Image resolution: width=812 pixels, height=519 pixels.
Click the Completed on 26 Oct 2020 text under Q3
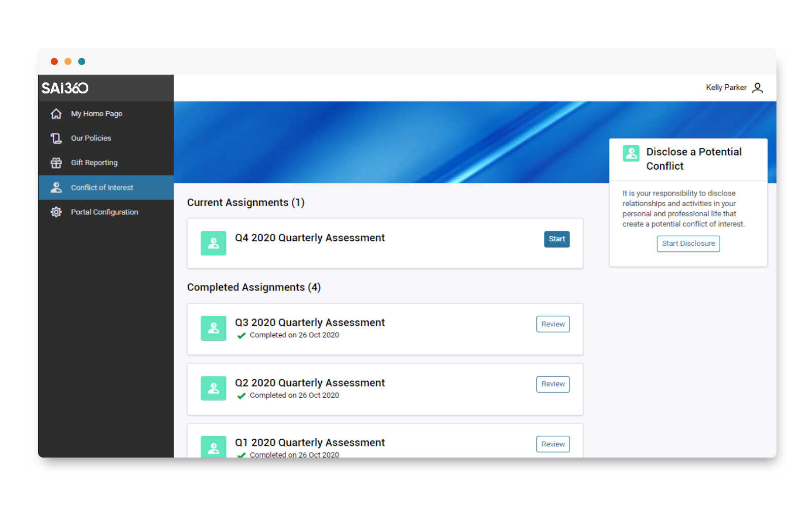(294, 335)
